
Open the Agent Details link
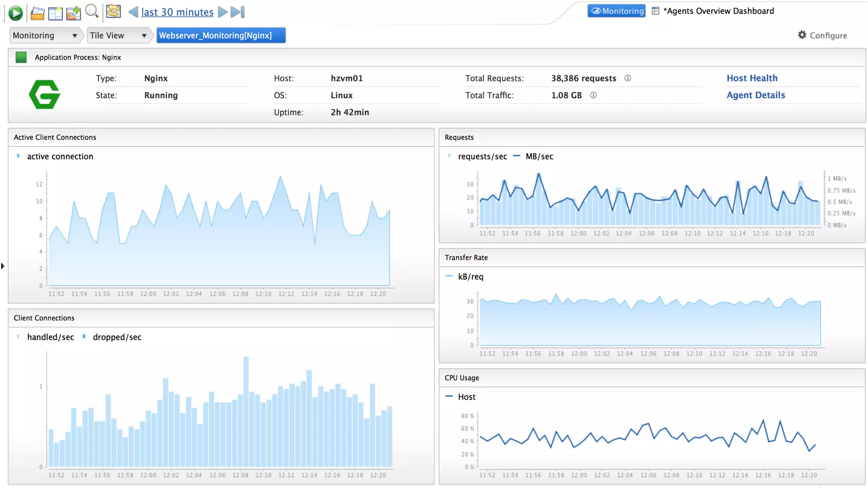(756, 95)
